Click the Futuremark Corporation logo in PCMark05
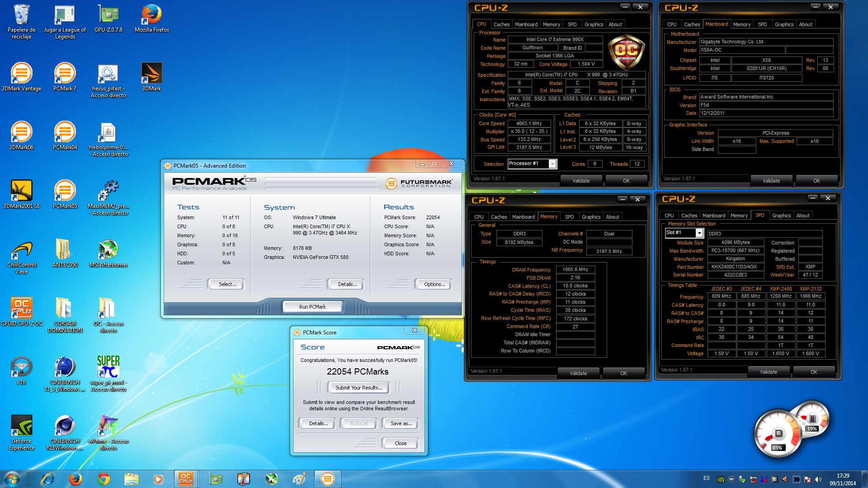This screenshot has height=488, width=868. click(x=419, y=183)
